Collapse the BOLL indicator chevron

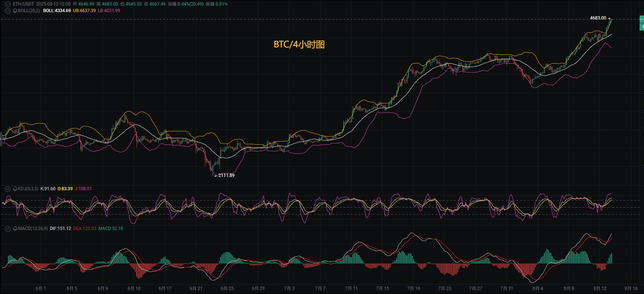tap(8, 11)
